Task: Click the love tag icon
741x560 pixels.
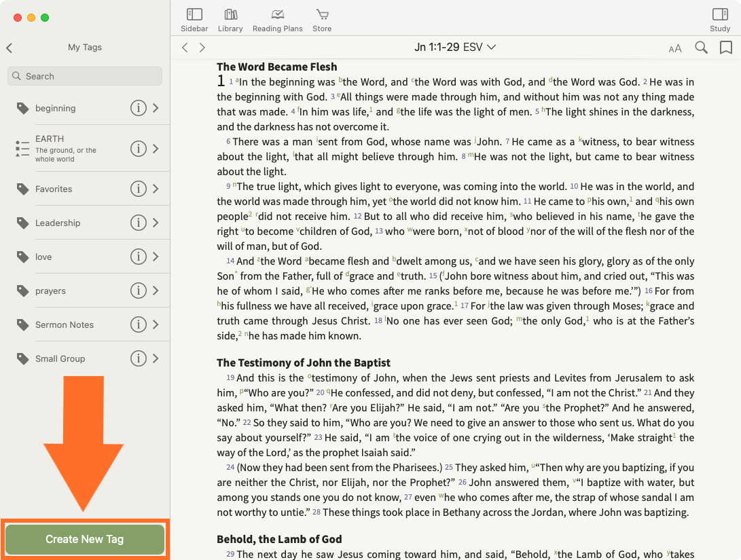Action: click(x=22, y=257)
